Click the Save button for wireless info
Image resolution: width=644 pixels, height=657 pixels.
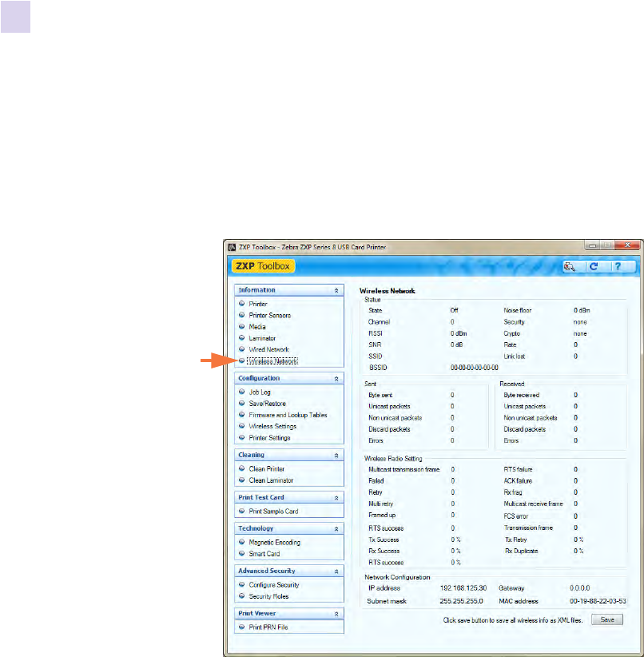coord(607,619)
